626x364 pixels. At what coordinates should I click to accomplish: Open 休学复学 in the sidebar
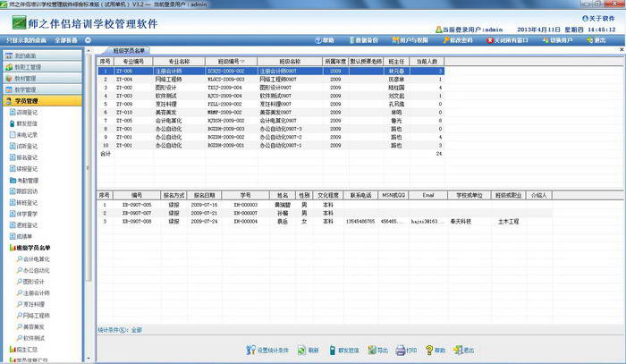tap(23, 214)
